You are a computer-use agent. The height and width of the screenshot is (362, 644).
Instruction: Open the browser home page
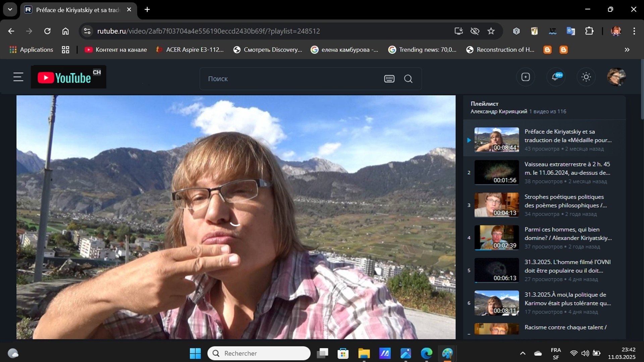click(x=65, y=31)
